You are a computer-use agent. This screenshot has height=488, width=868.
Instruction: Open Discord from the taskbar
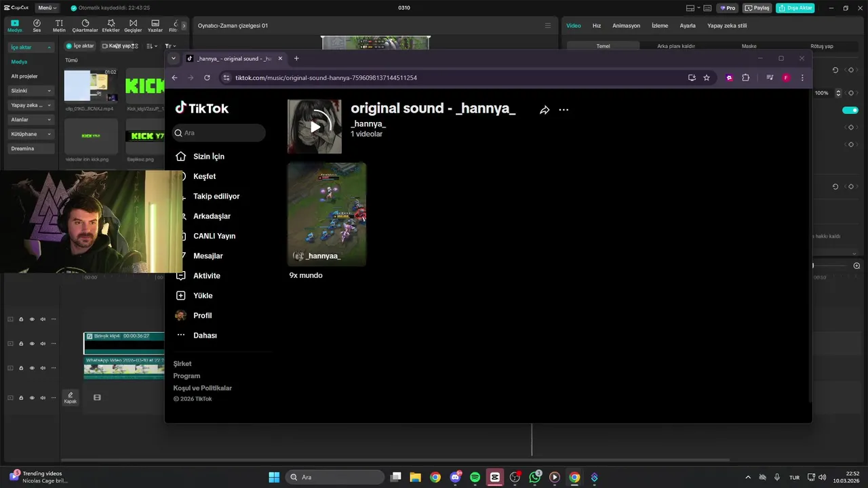click(455, 477)
